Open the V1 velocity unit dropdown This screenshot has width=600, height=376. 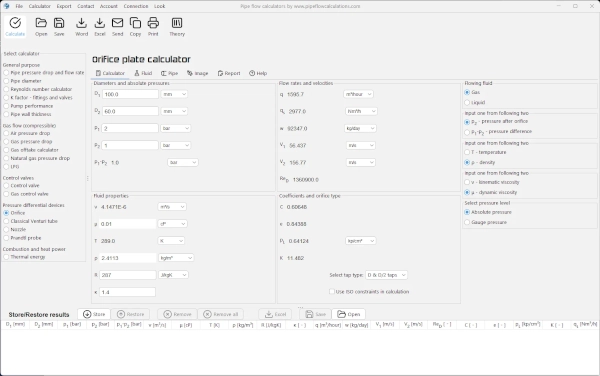[x=360, y=145]
